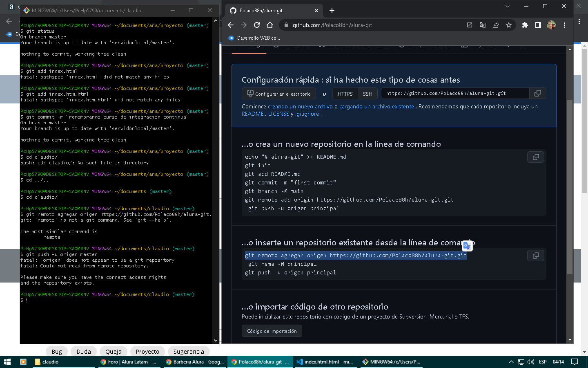Click the Git Bash window title icon
Image resolution: width=588 pixels, height=368 pixels.
tap(27, 10)
